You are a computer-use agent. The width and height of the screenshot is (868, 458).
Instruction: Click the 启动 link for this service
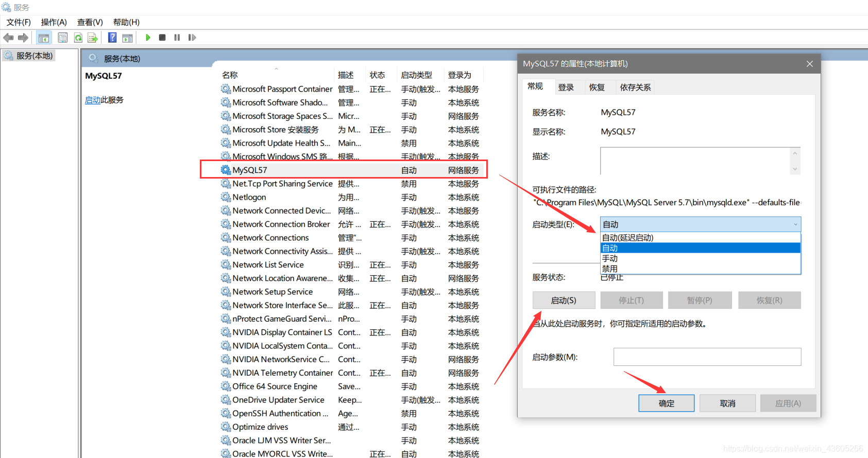point(93,100)
